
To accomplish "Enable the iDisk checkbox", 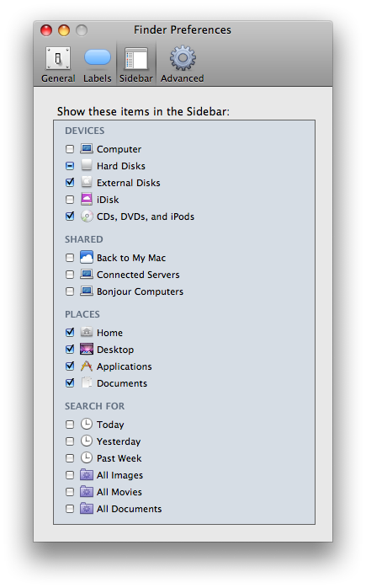I will pyautogui.click(x=70, y=200).
